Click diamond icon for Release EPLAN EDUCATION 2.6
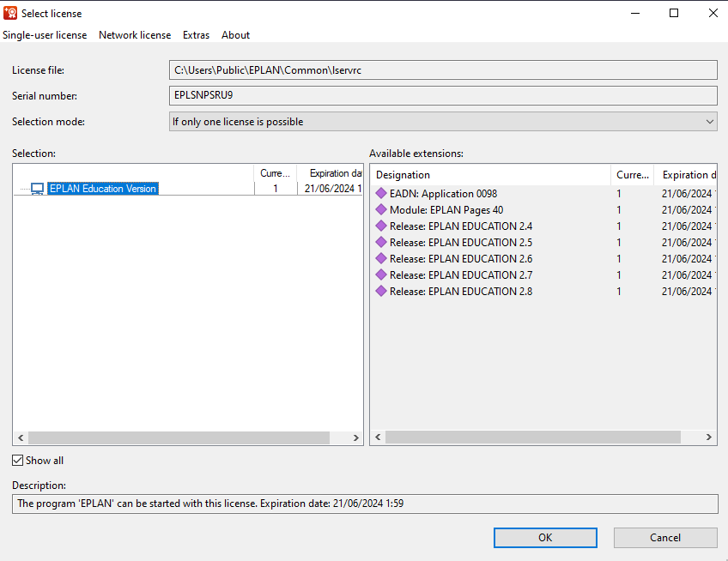The image size is (728, 561). click(381, 258)
